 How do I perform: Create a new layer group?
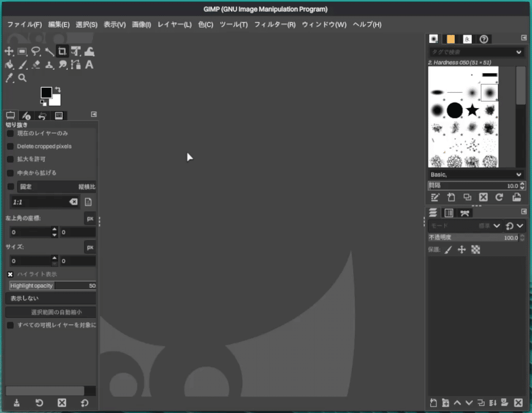tap(446, 403)
